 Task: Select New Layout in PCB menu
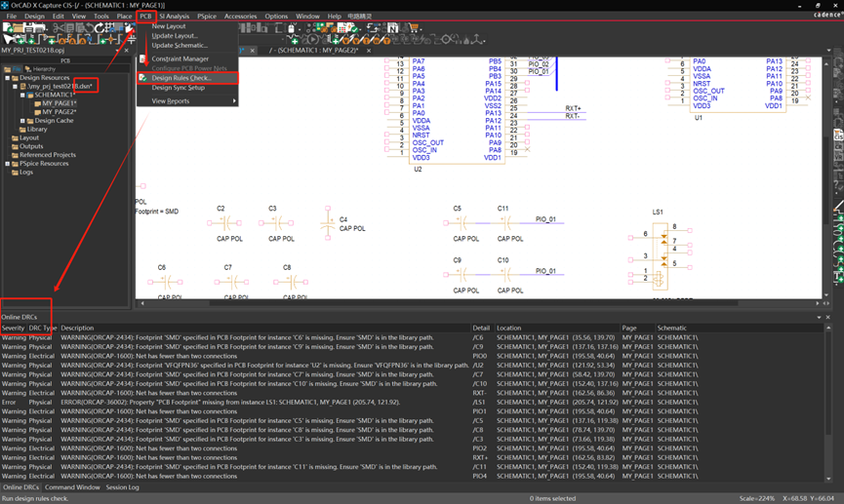pos(186,25)
